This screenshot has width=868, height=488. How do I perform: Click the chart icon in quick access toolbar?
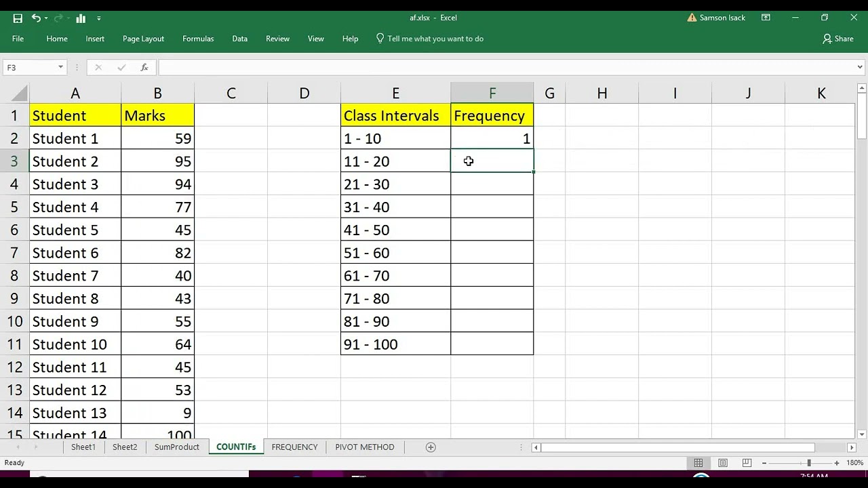(x=81, y=18)
